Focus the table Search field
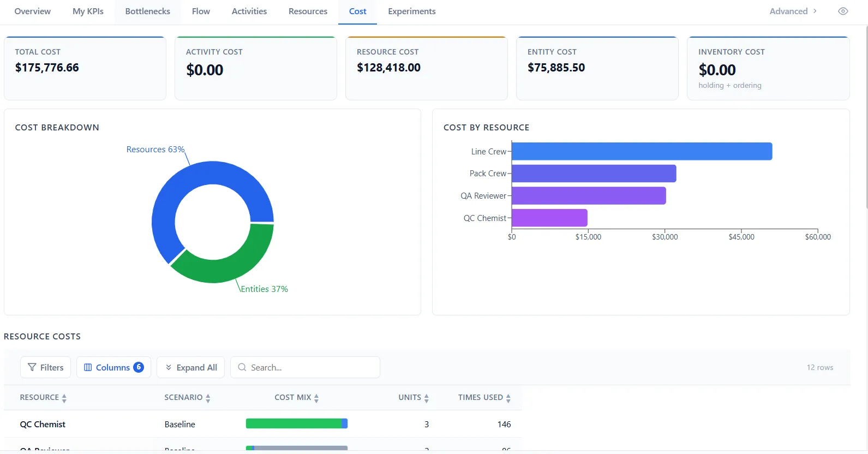 (x=306, y=367)
